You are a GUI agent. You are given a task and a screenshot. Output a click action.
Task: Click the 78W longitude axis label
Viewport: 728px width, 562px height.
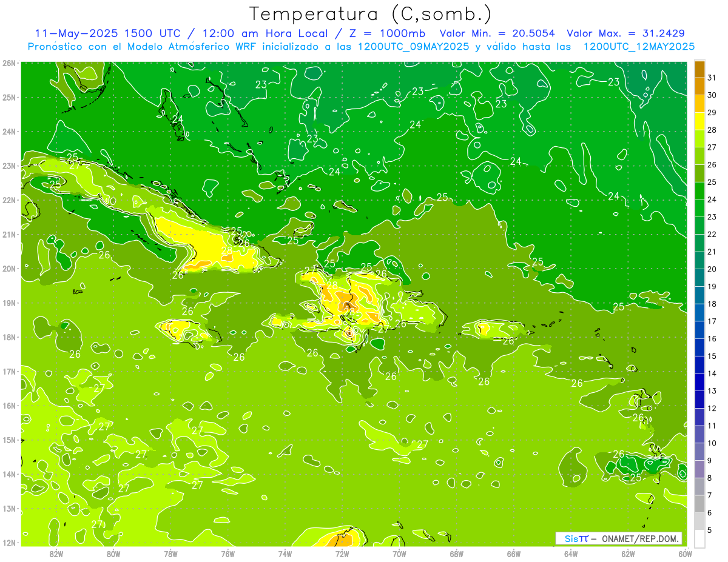[x=170, y=554]
